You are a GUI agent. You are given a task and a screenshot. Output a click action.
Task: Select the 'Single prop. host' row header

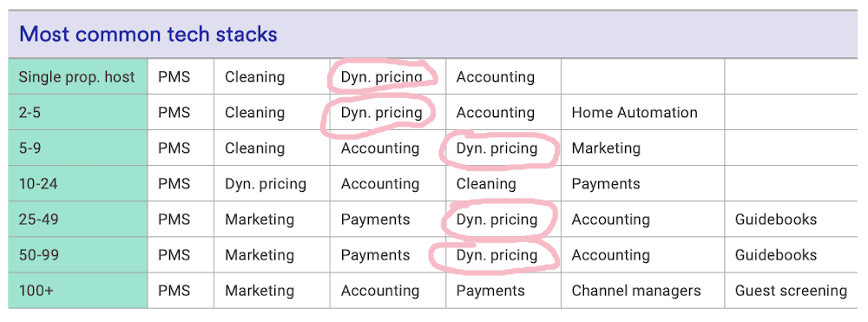tap(78, 76)
